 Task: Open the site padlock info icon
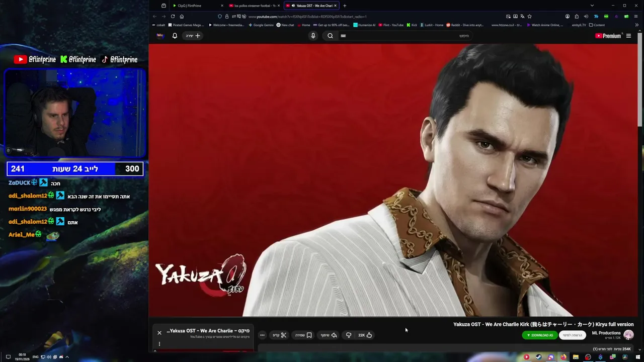click(x=227, y=16)
